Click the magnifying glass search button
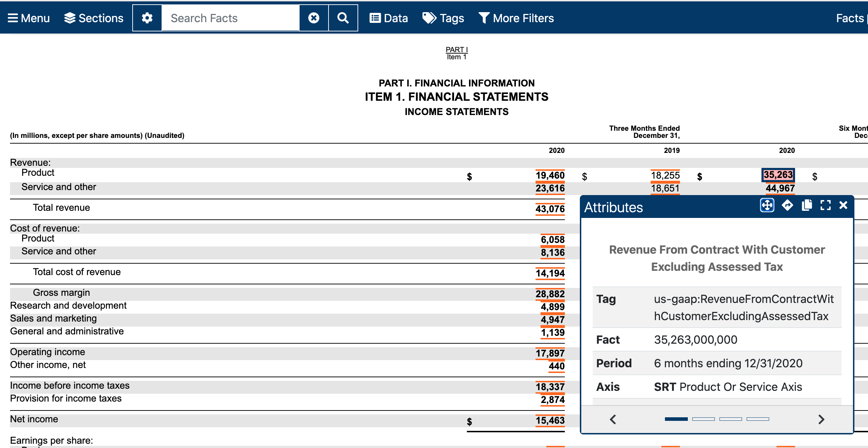 tap(343, 18)
